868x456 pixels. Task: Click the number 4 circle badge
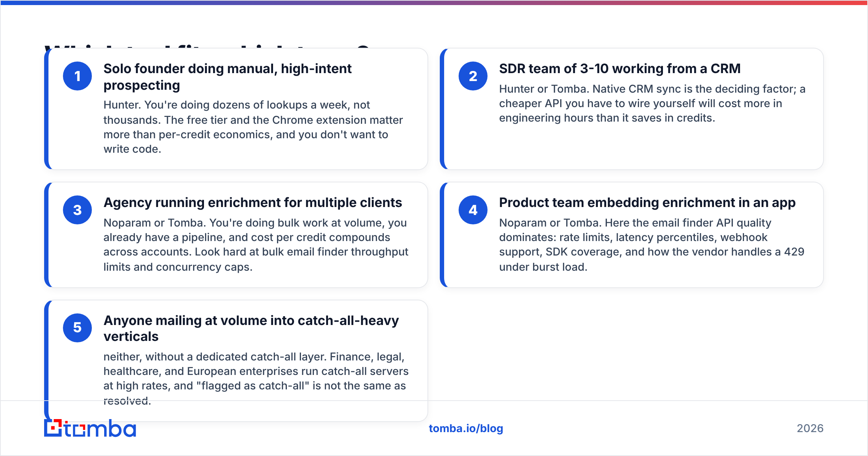pos(473,210)
